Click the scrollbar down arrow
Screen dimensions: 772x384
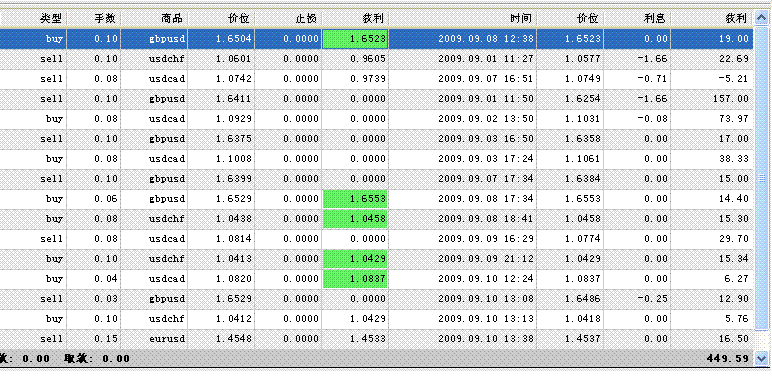point(761,358)
